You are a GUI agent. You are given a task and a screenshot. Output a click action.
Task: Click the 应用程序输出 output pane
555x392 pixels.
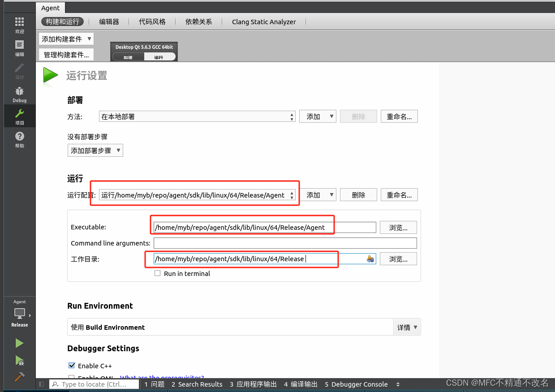click(253, 384)
